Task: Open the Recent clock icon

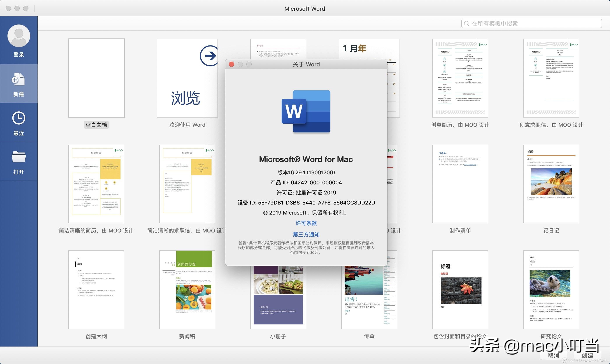Action: coord(19,118)
